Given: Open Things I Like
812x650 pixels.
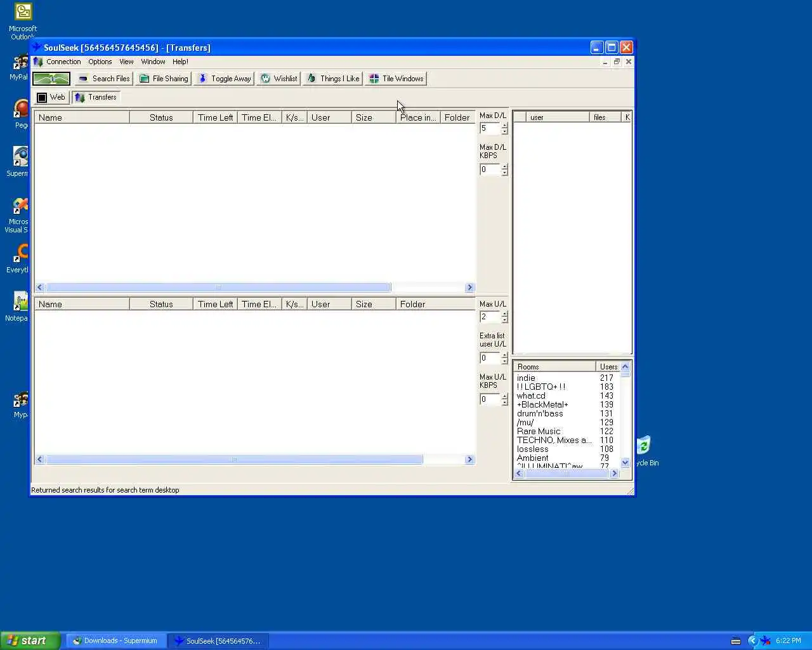Looking at the screenshot, I should pyautogui.click(x=332, y=79).
